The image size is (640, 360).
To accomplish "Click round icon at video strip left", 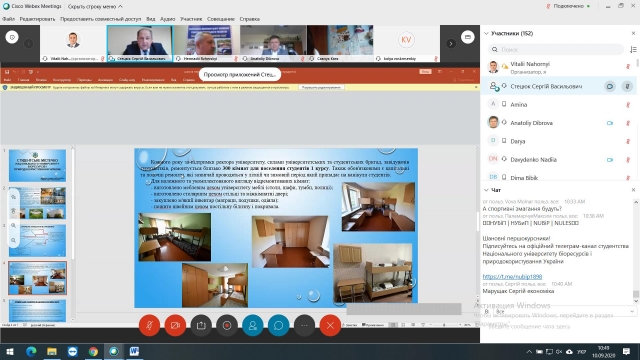I will point(12,37).
